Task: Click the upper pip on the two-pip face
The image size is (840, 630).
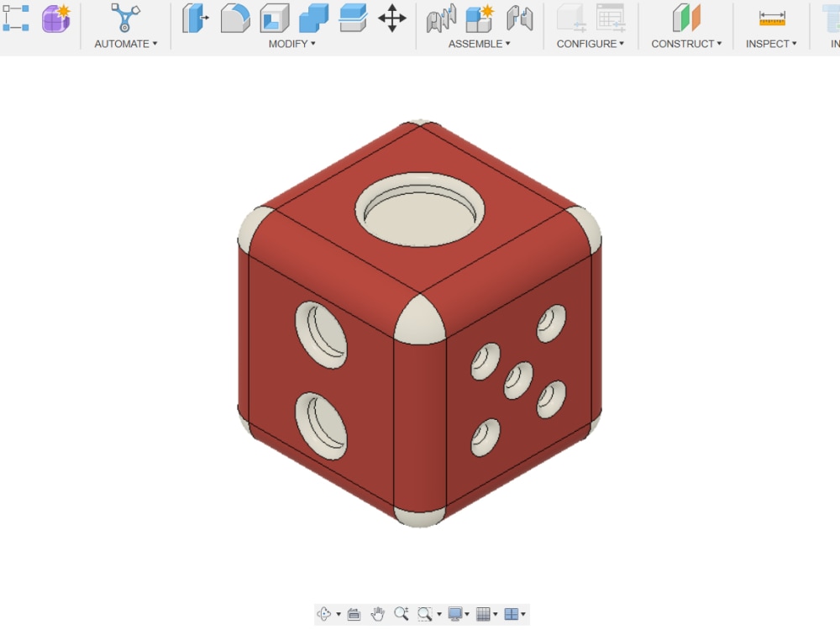Action: 321,335
